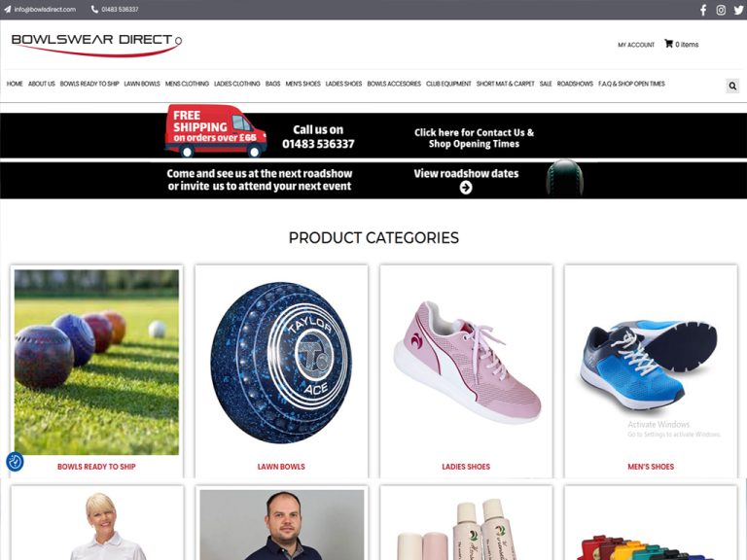The image size is (747, 560).
Task: Open the Instagram social icon
Action: click(x=721, y=10)
